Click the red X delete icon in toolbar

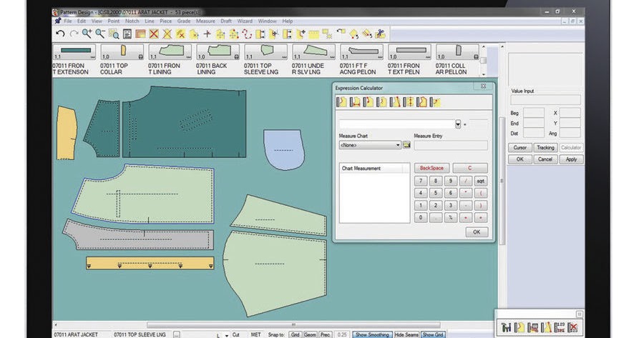(153, 34)
